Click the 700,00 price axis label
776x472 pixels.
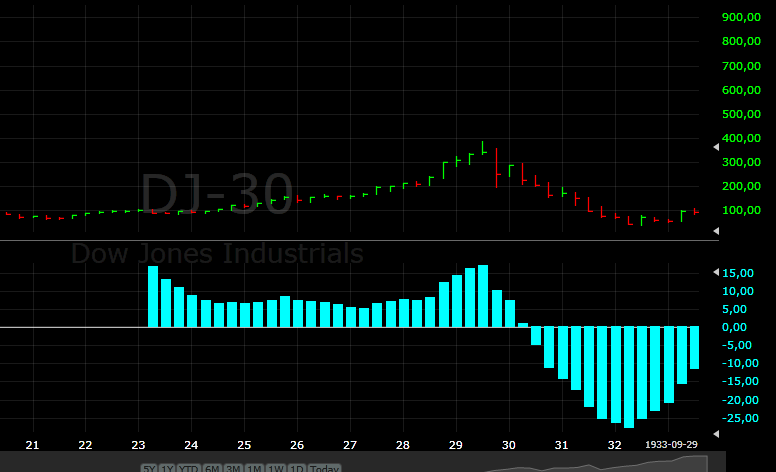click(741, 66)
